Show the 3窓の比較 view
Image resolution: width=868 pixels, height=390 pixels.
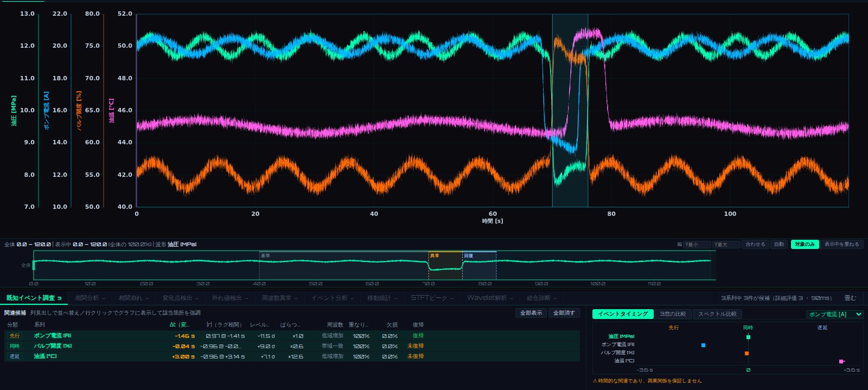(x=673, y=314)
